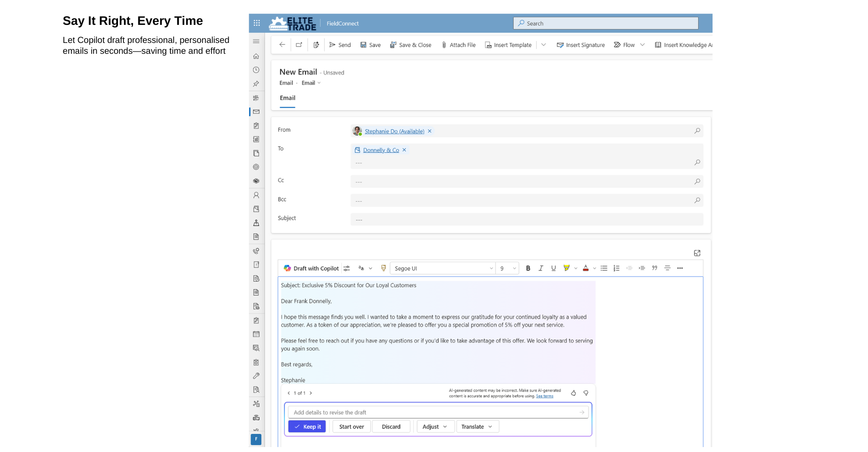Click Insert Knowledge Article
This screenshot has height=452, width=868.
684,45
